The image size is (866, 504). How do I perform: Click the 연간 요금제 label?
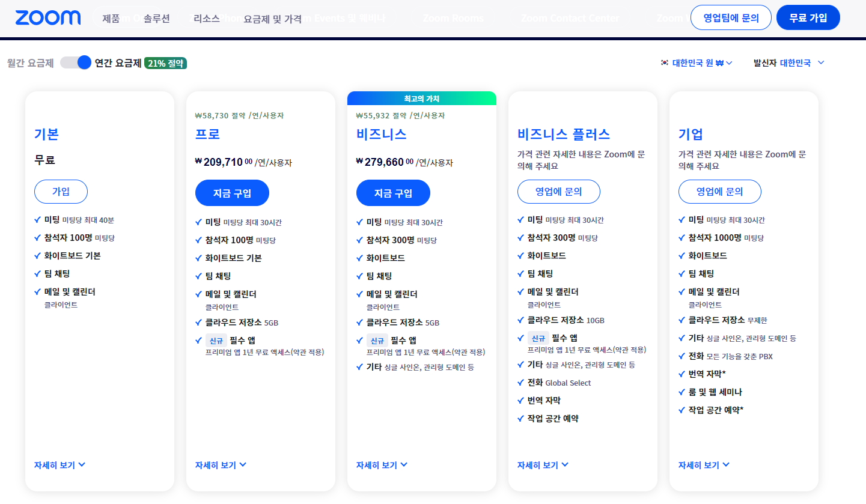tap(118, 62)
